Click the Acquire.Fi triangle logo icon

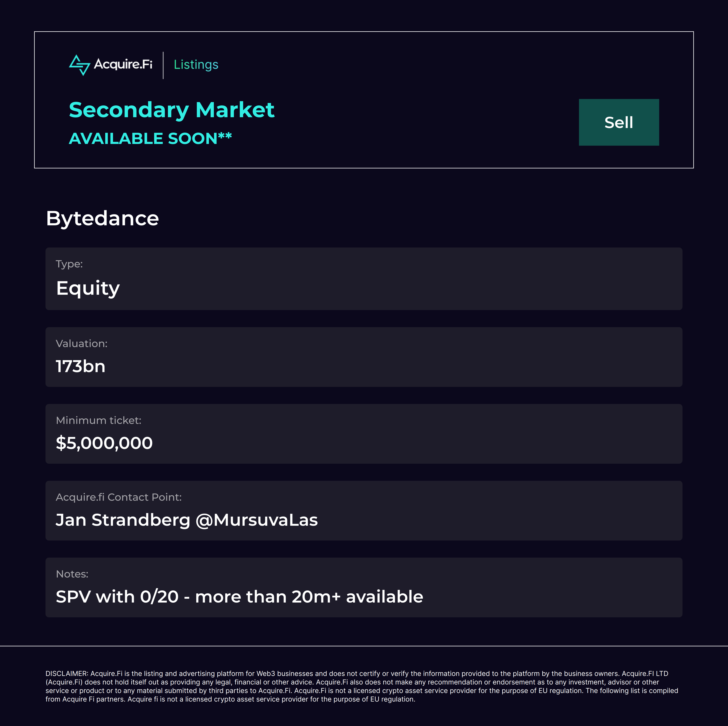point(79,65)
